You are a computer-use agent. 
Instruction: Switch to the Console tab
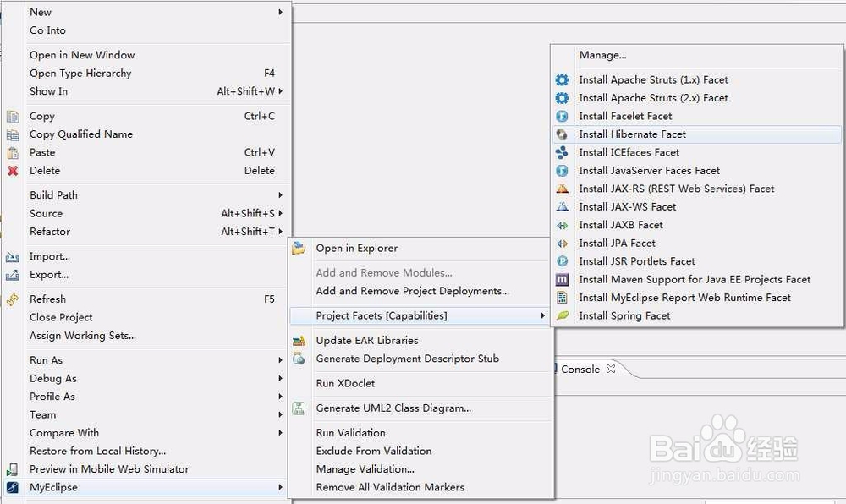pyautogui.click(x=580, y=370)
